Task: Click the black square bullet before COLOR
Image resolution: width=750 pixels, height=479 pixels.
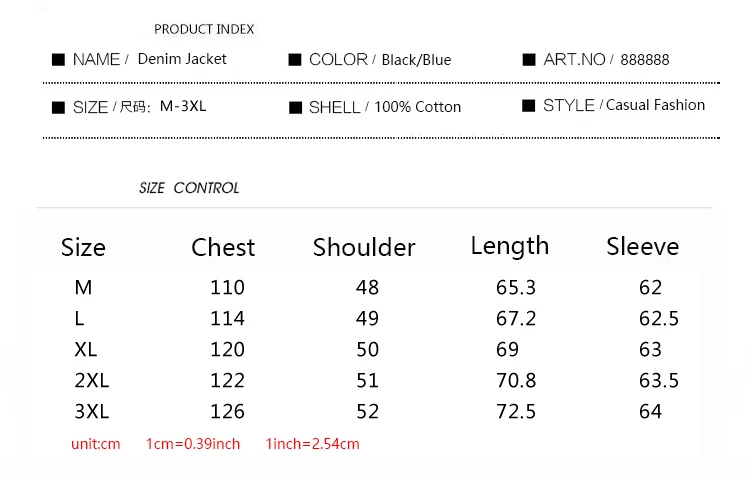Action: [x=295, y=60]
